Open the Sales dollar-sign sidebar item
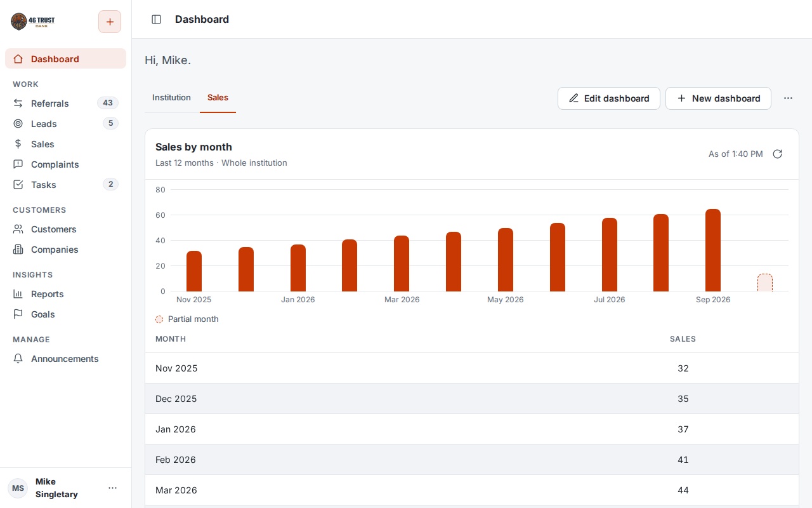Viewport: 812px width, 508px height. (65, 144)
